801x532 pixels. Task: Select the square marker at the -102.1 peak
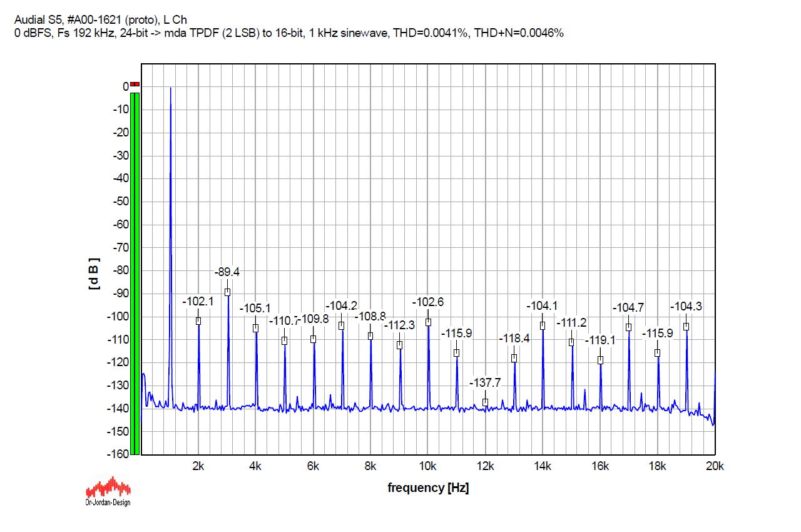point(198,321)
